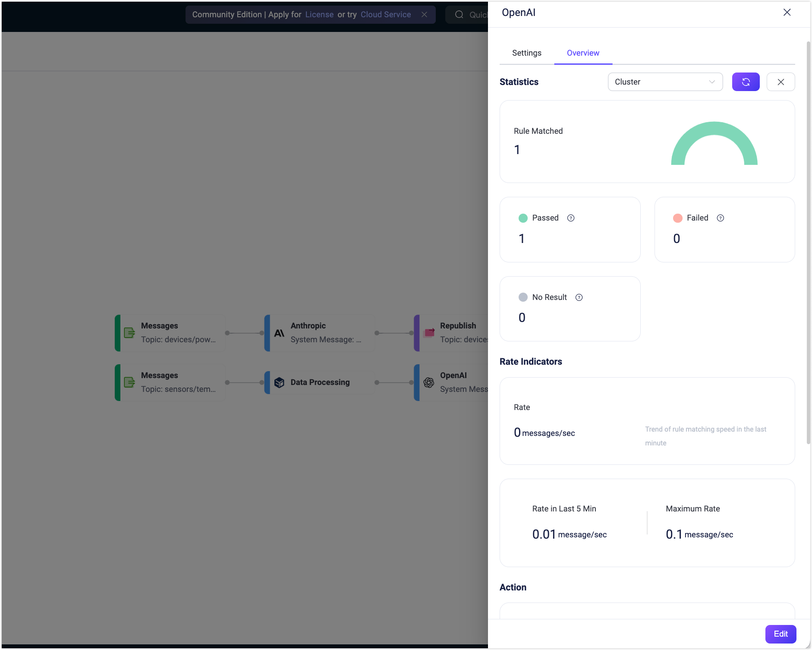This screenshot has width=812, height=650.
Task: Dismiss the Community Edition banner
Action: 425,14
